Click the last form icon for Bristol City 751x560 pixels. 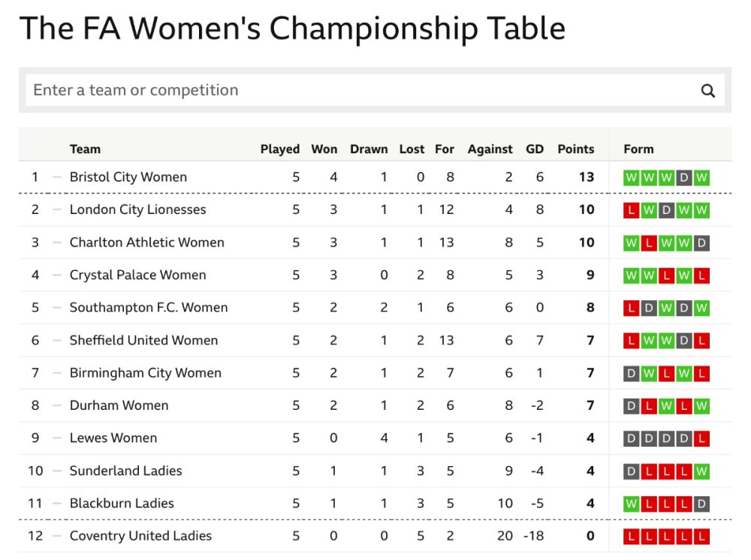click(701, 178)
